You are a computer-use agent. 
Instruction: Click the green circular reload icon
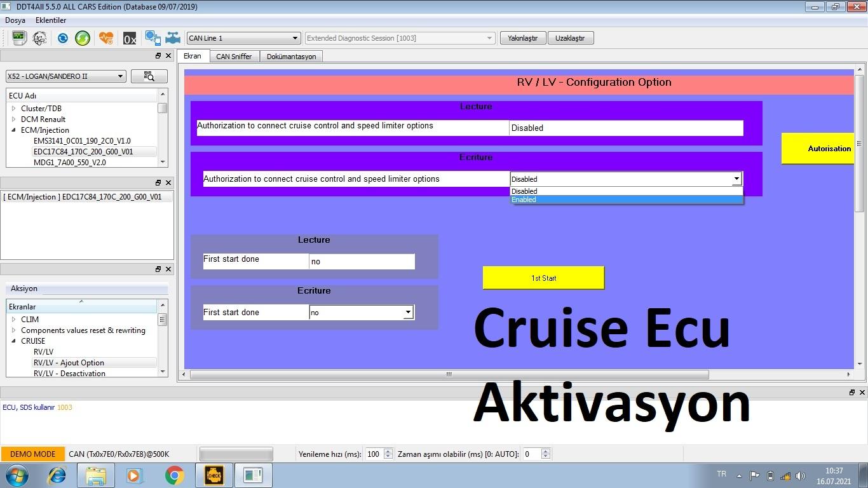[x=83, y=38]
